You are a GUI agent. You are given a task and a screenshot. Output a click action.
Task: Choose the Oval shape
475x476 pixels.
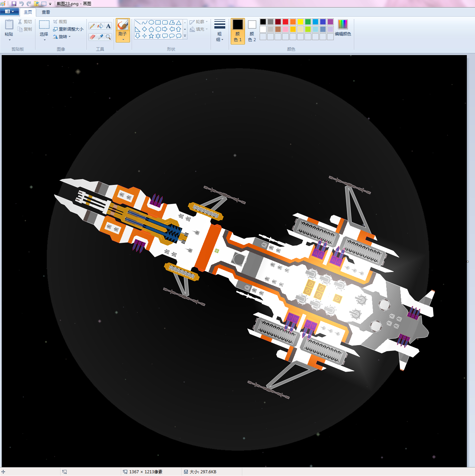click(x=151, y=22)
